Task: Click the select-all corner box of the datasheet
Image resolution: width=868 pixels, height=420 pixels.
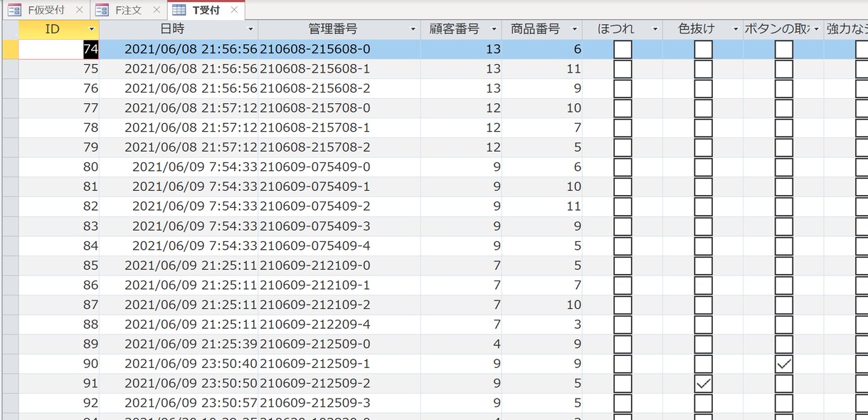Action: click(x=10, y=29)
